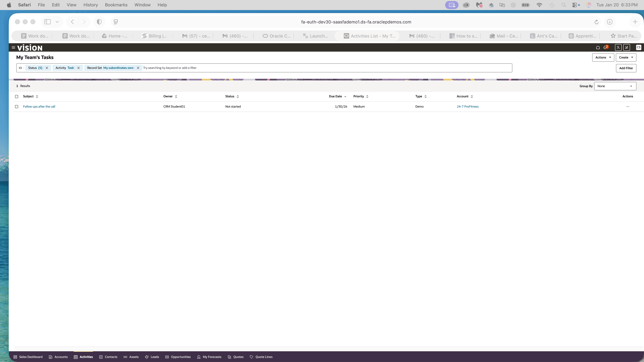The image size is (644, 362).
Task: Remove the Activity Task filter chip
Action: (x=78, y=68)
